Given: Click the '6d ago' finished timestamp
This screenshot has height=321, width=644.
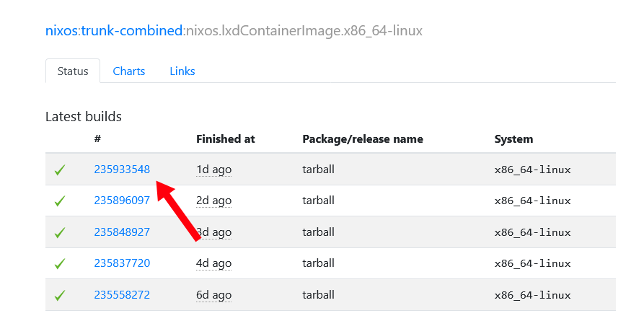Looking at the screenshot, I should coord(213,294).
